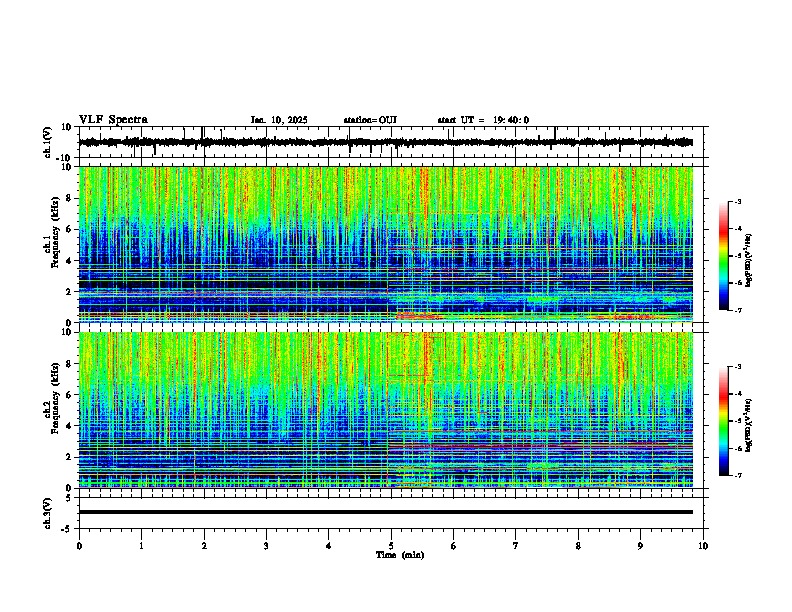The image size is (792, 612).
Task: Click the "8" kHz tick on ch.1 frequency axis
Action: click(x=70, y=198)
